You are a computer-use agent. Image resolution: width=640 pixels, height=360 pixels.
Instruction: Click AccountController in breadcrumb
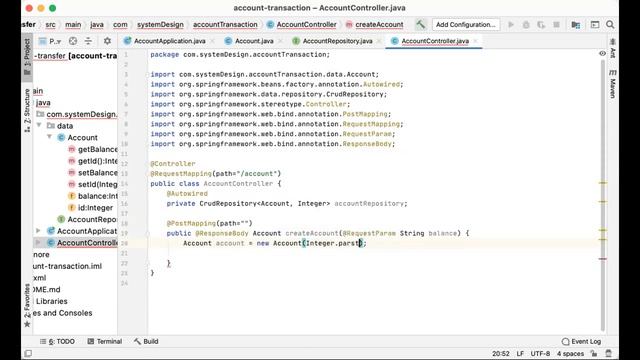point(306,24)
